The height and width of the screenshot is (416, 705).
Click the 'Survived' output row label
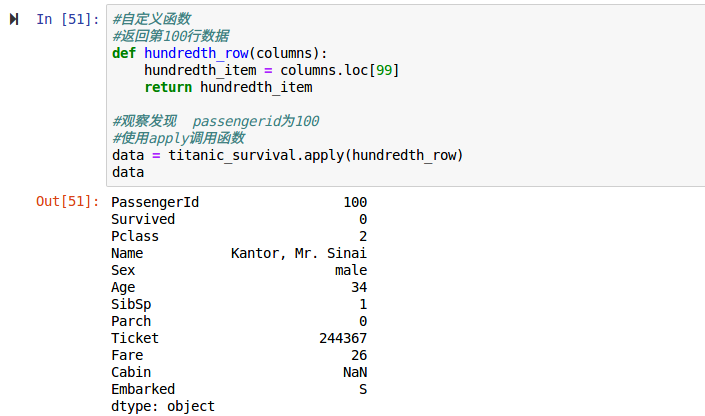[x=143, y=219]
